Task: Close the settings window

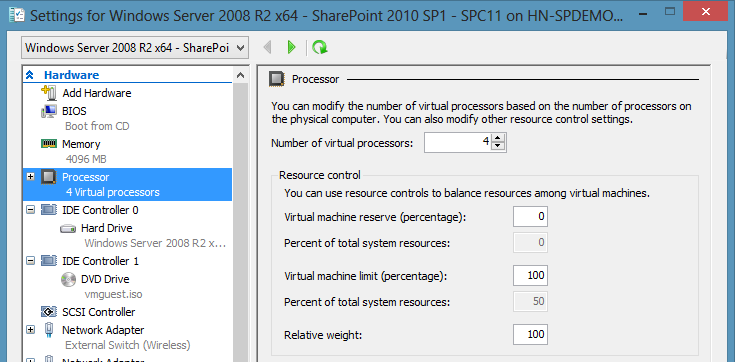Action: (x=706, y=11)
